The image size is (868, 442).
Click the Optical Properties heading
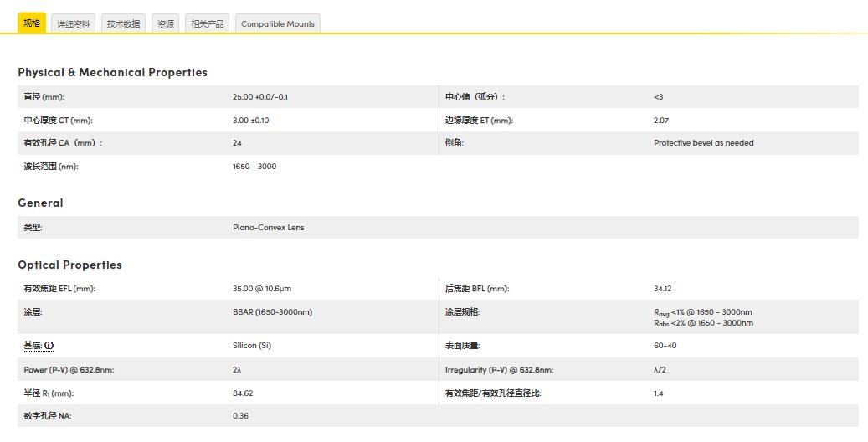(69, 265)
